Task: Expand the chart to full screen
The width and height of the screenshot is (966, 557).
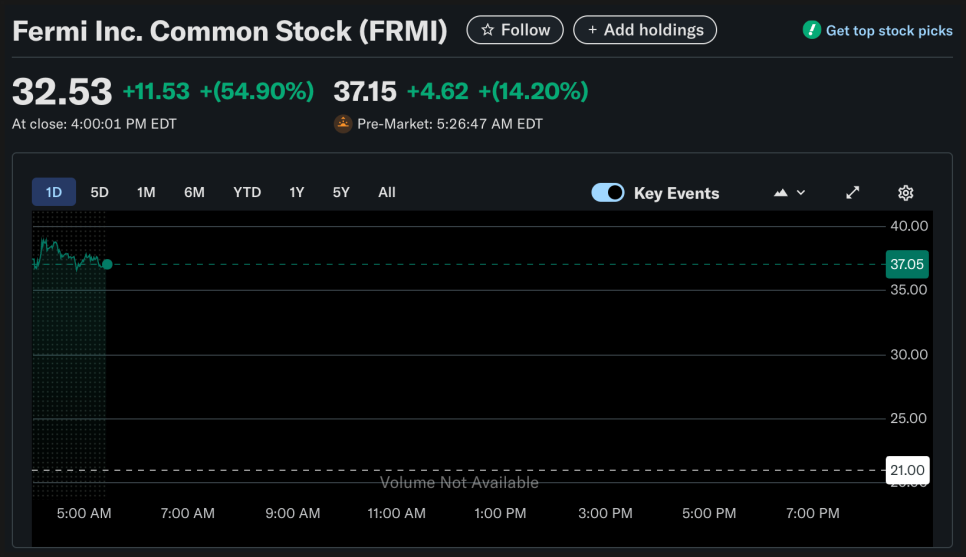Action: tap(853, 193)
